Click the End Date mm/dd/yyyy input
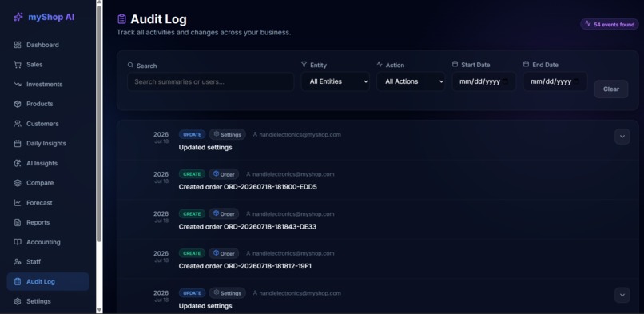Viewport: 644px width, 314px height. [555, 81]
